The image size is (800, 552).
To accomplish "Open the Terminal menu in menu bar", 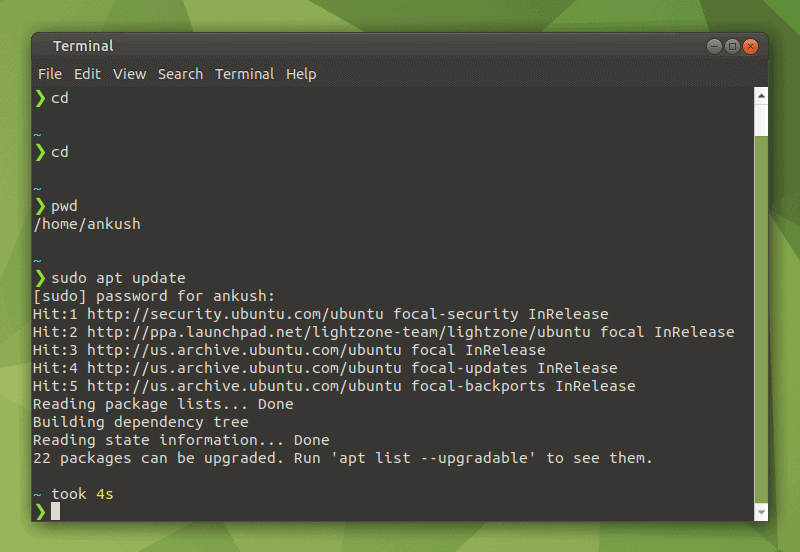I will point(244,74).
